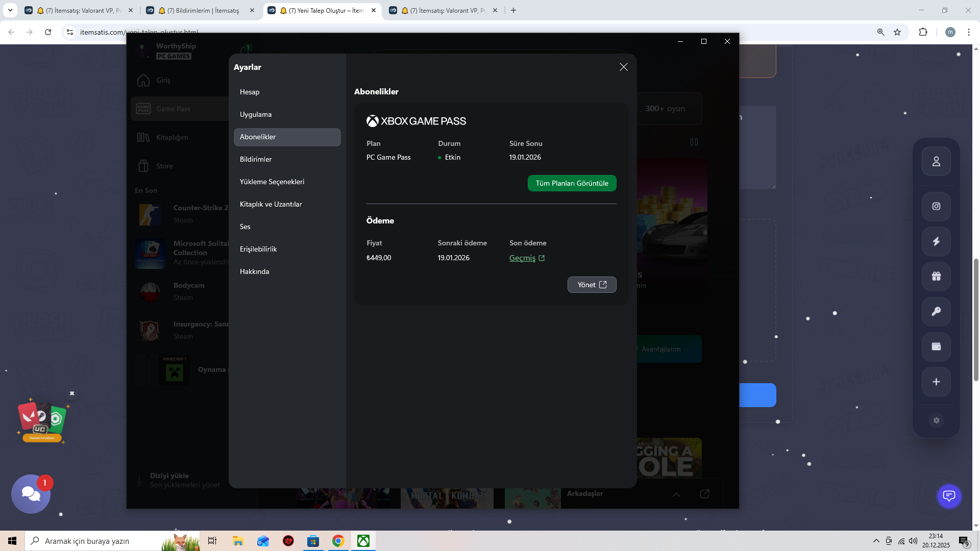Screen dimensions: 980x551
Task: Select Kitaplık ve Uzantılar settings
Action: (287, 204)
